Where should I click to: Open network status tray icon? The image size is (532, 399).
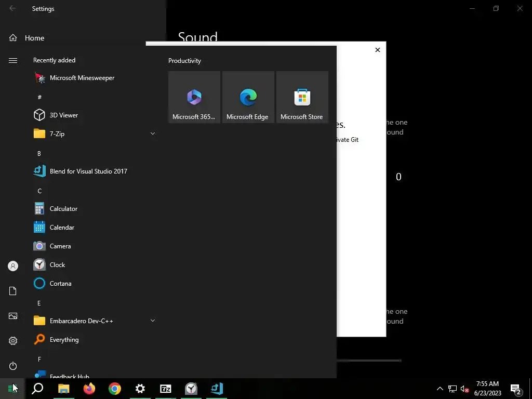pos(453,389)
